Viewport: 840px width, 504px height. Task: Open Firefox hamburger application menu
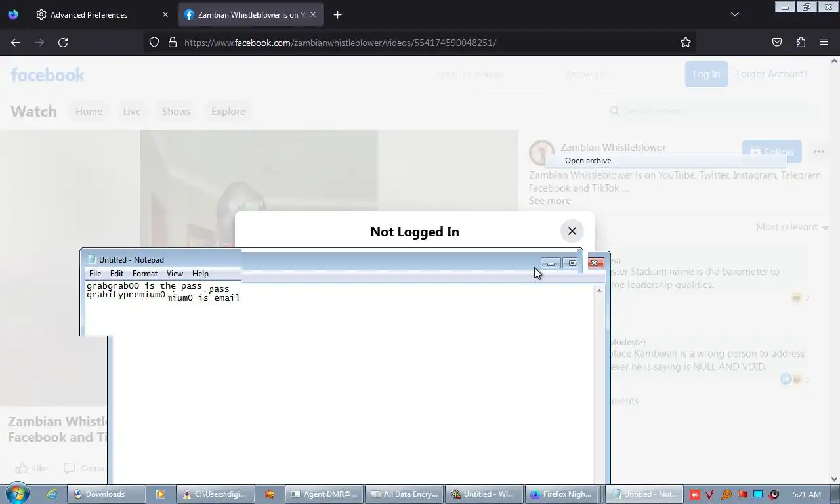pos(824,42)
